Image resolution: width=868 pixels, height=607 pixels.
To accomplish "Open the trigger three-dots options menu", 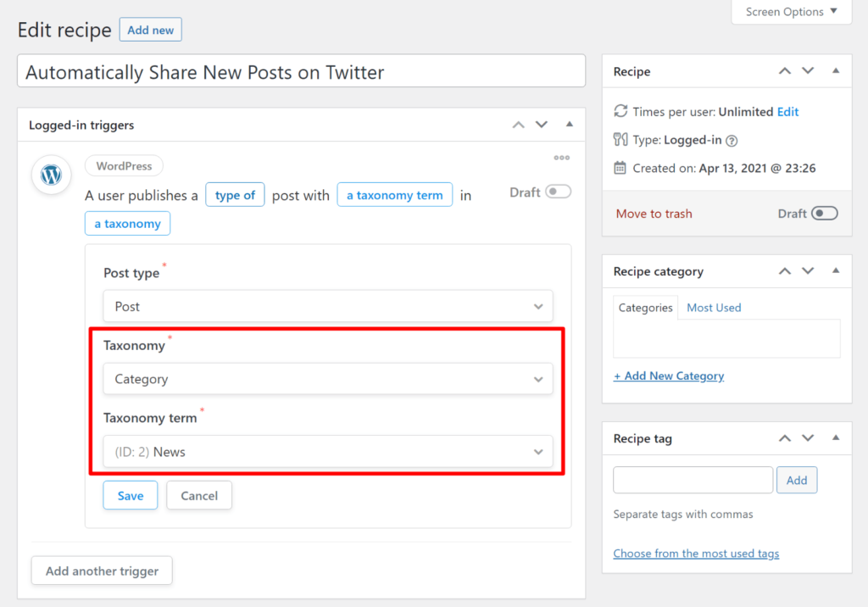I will (561, 158).
